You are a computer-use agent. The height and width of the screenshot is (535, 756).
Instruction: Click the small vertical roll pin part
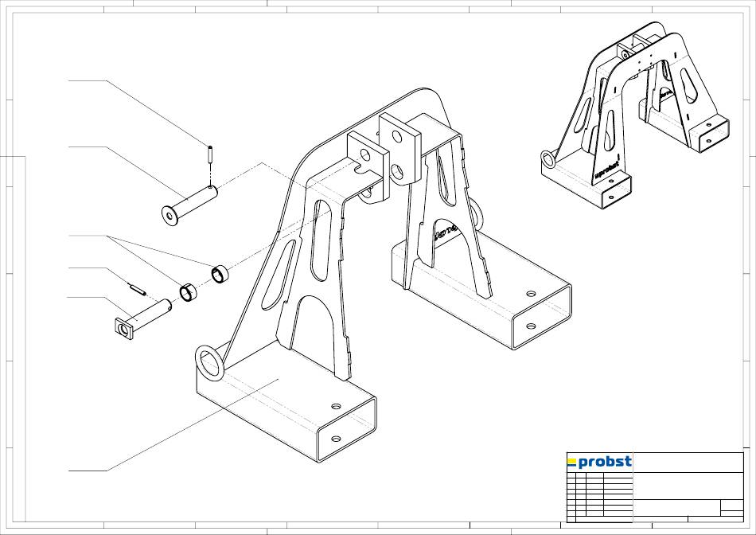click(211, 154)
